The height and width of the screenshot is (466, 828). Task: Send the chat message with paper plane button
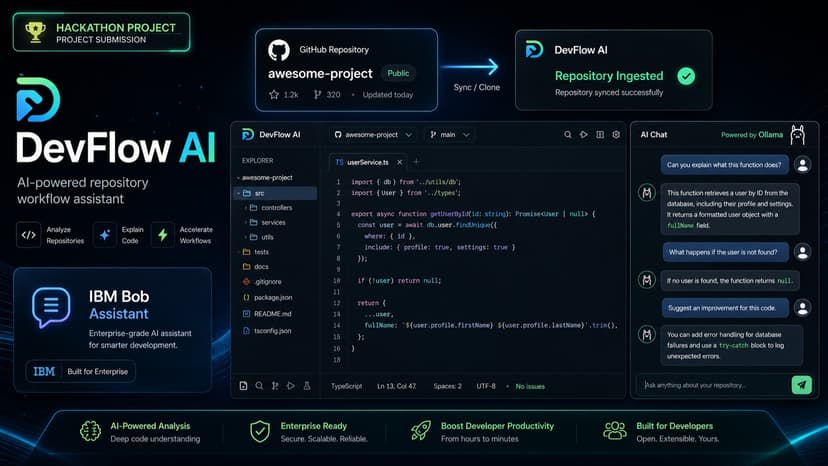coord(801,385)
